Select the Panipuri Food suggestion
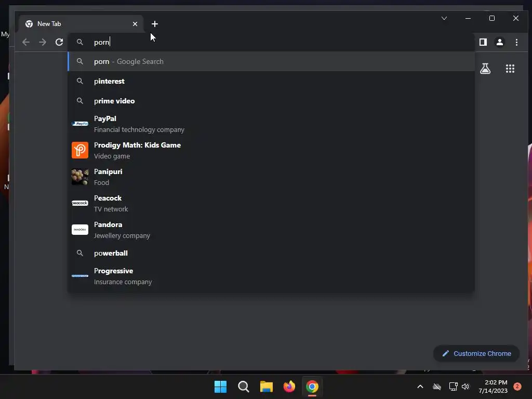532x399 pixels. [x=271, y=177]
